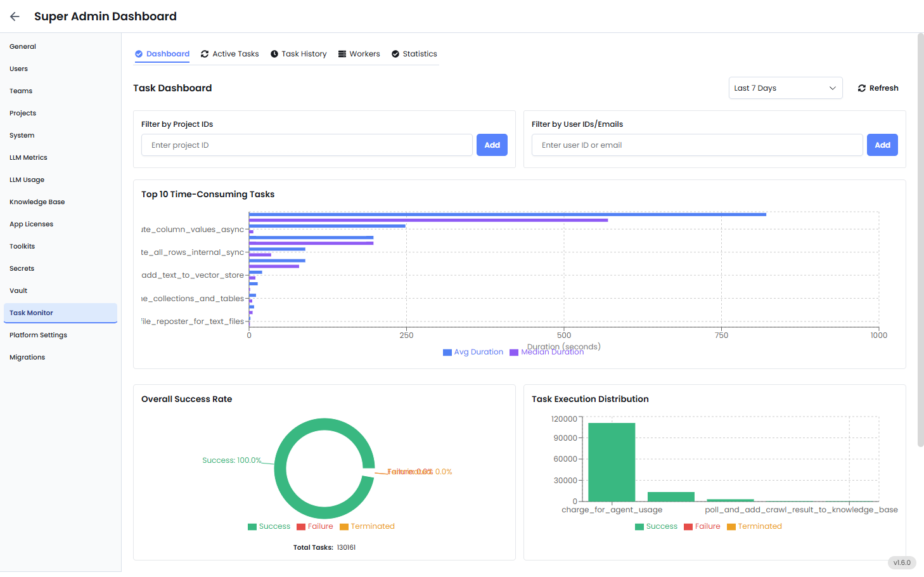Screen dimensions: 924x577
Task: Click the Median Duration purple color square
Action: click(513, 352)
